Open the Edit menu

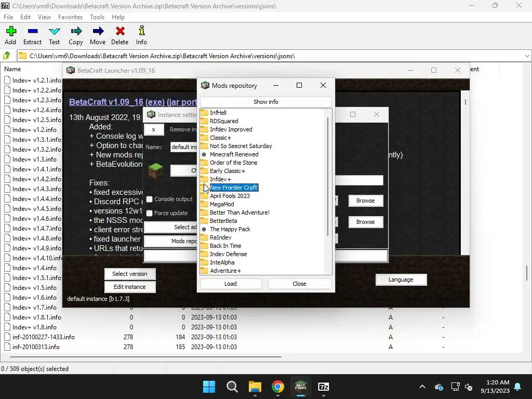pyautogui.click(x=25, y=17)
